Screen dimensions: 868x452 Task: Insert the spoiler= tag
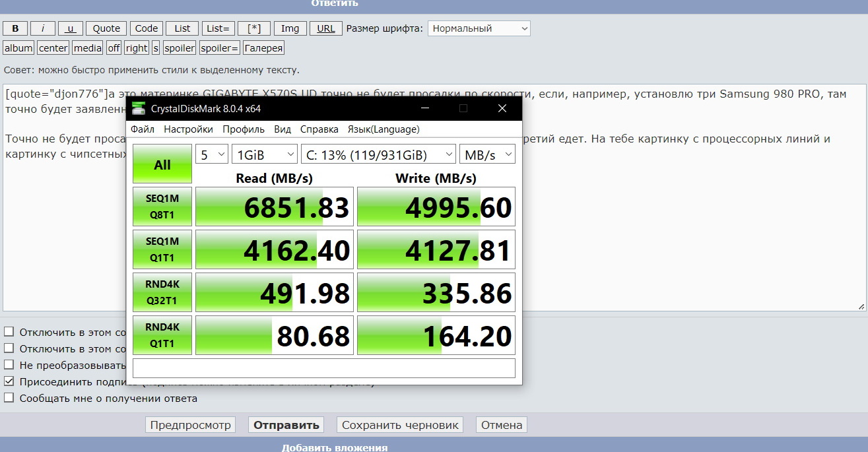pos(220,48)
